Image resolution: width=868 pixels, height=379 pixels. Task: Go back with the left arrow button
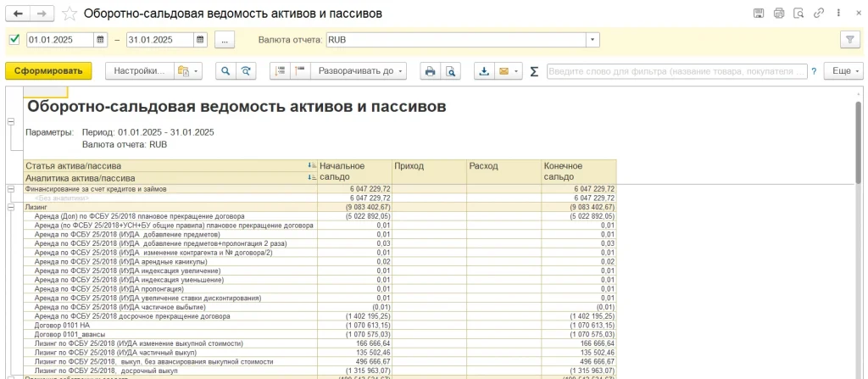coord(18,14)
